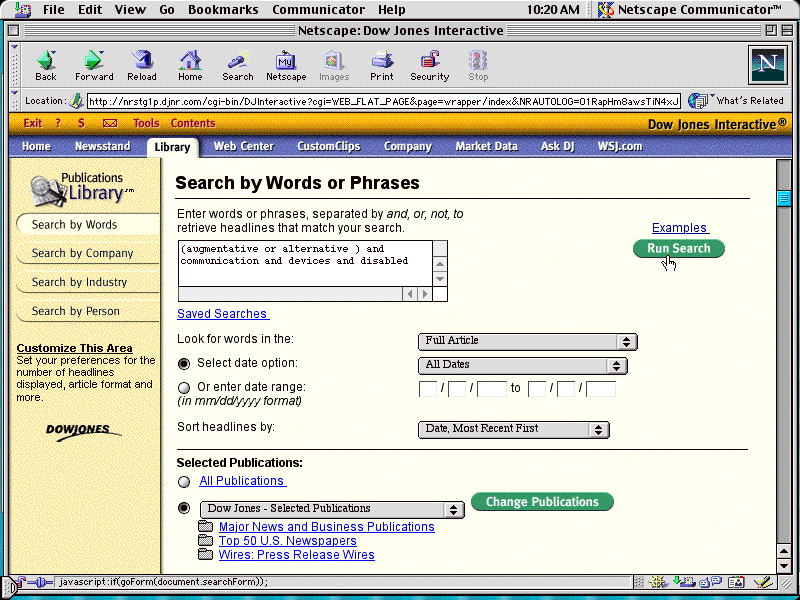The image size is (800, 600).
Task: Open Address Book from the component bar
Action: 736,582
